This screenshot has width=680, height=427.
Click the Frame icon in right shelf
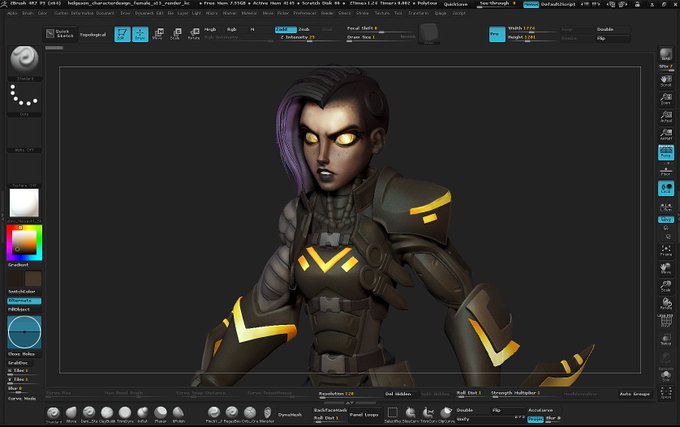coord(666,251)
